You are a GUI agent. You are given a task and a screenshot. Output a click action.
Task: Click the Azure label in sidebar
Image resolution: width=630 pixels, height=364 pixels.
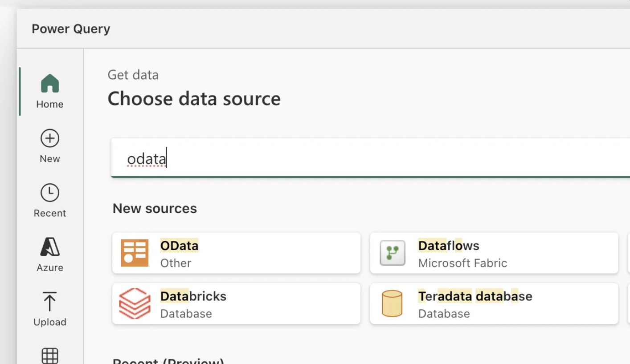[50, 267]
